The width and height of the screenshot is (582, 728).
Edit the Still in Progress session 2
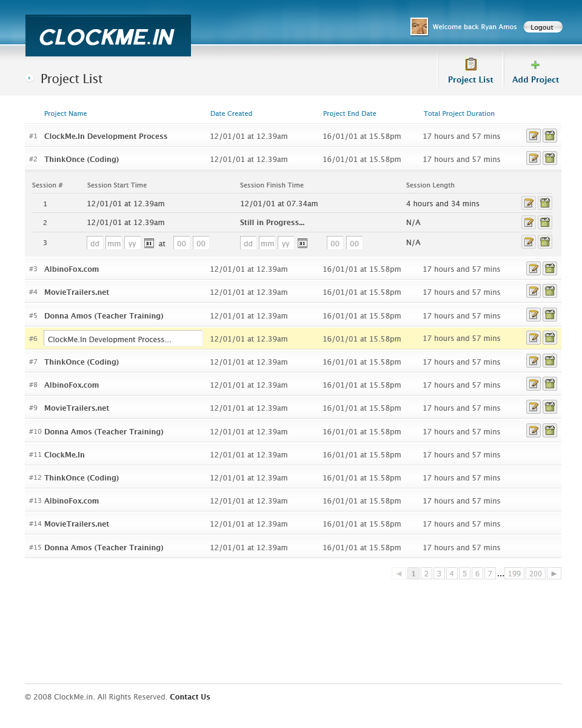(x=529, y=223)
